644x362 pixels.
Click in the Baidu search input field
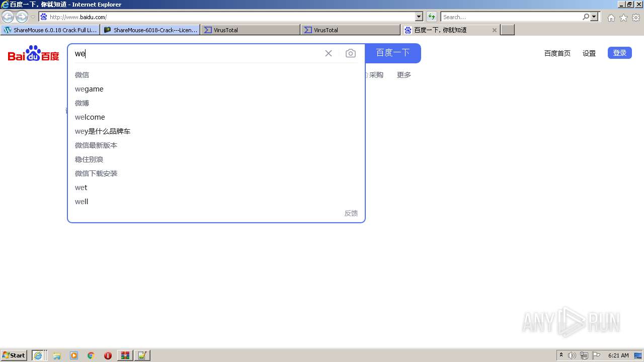click(196, 53)
